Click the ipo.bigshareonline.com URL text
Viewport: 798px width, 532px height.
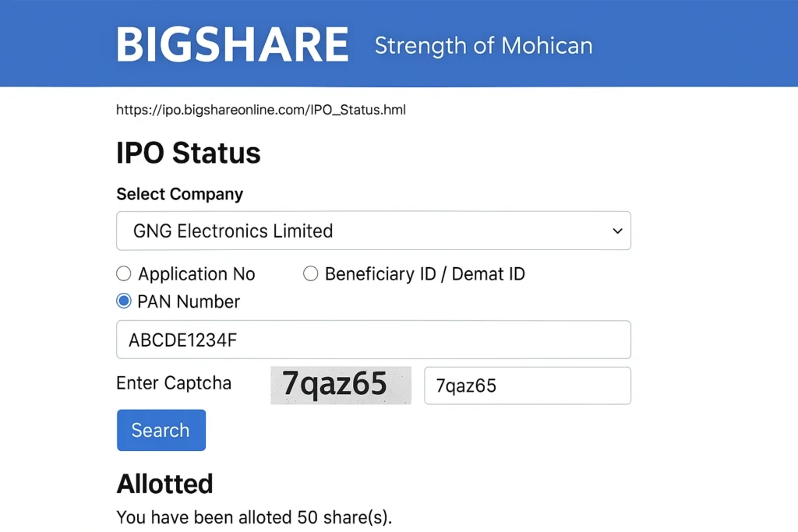(x=261, y=110)
